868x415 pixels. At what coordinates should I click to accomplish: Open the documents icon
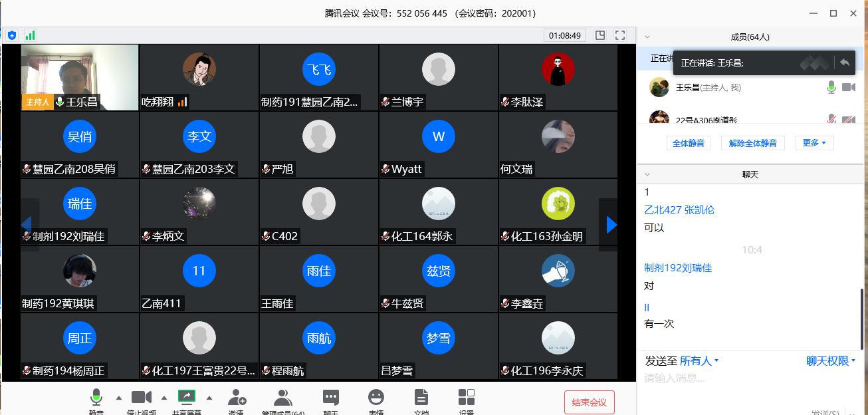click(421, 398)
